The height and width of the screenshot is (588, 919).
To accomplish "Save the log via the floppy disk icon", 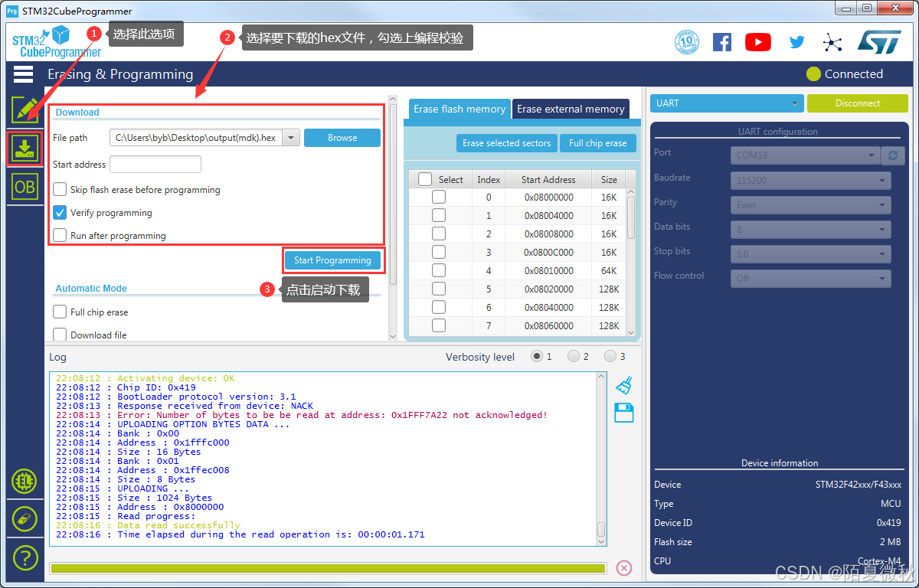I will (x=623, y=412).
